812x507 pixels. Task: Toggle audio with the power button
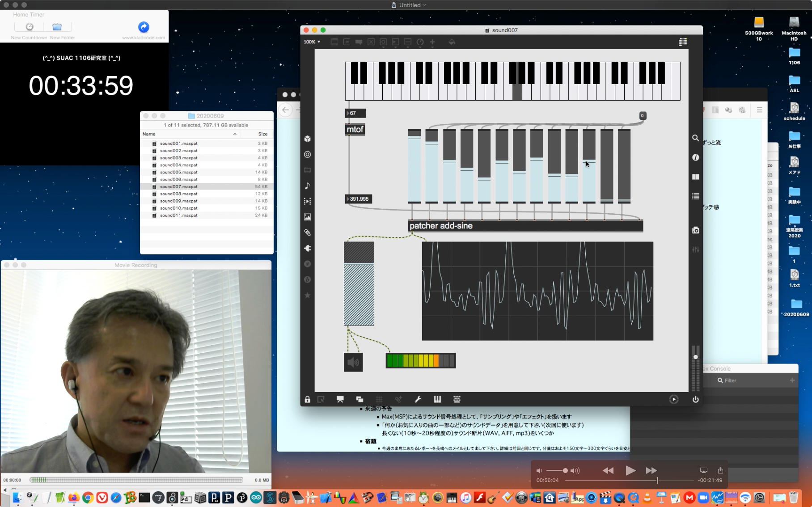pos(695,399)
